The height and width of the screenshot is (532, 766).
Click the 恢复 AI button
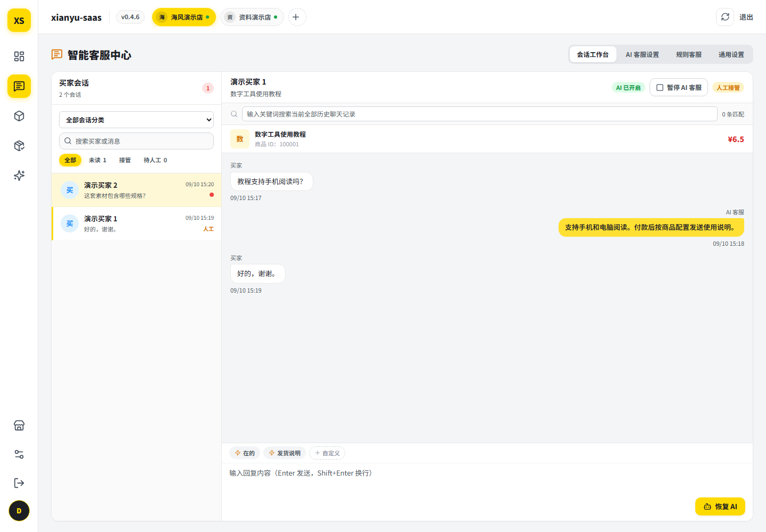720,506
